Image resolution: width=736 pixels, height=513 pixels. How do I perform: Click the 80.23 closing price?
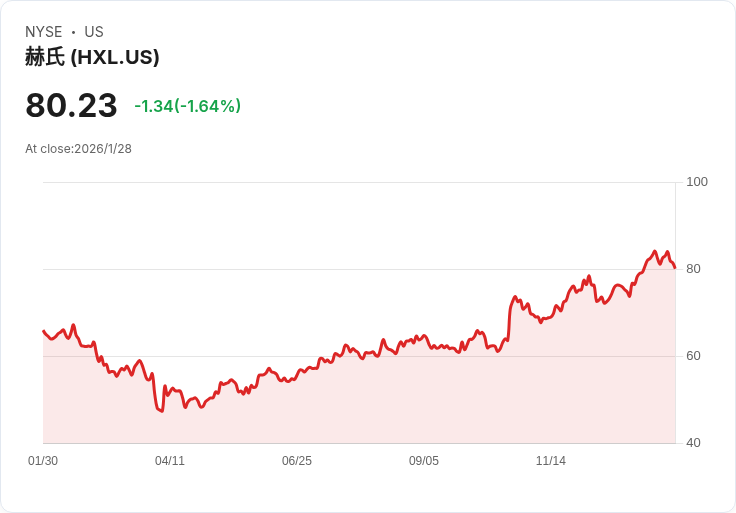71,105
